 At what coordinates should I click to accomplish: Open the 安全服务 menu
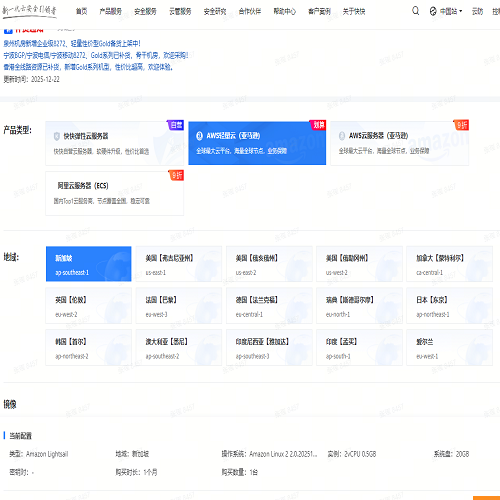pyautogui.click(x=145, y=11)
